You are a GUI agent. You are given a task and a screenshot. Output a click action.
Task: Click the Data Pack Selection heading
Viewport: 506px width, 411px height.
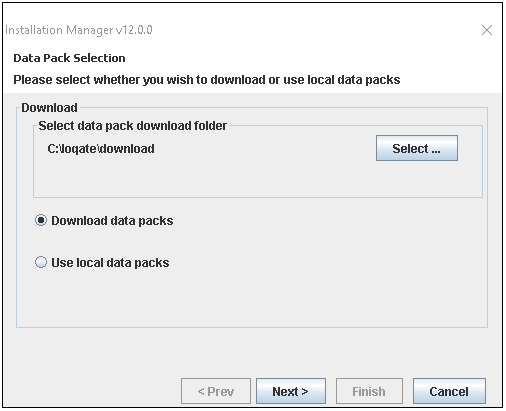click(69, 58)
